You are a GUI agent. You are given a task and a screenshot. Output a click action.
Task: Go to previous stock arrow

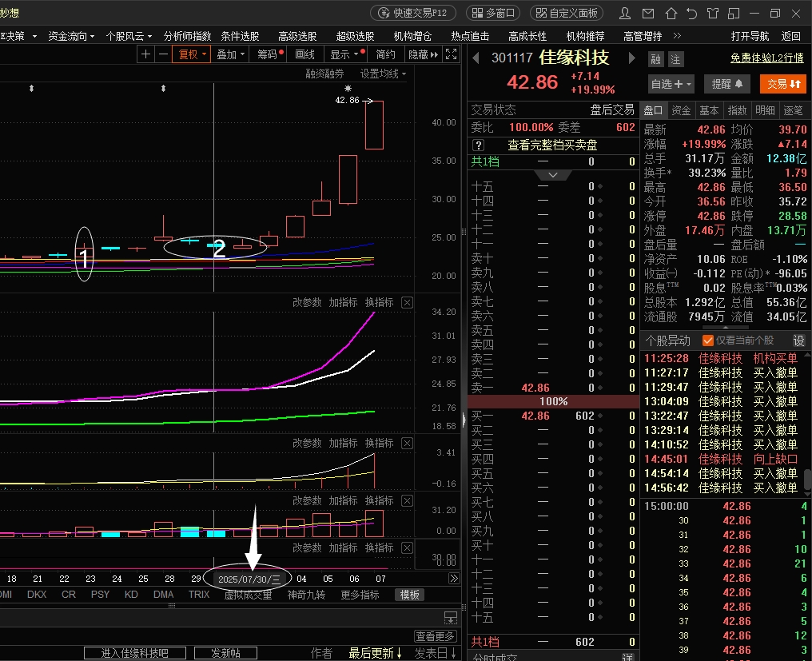coord(476,58)
